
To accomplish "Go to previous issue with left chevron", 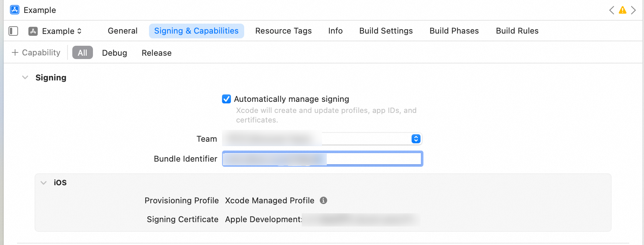I will [612, 10].
